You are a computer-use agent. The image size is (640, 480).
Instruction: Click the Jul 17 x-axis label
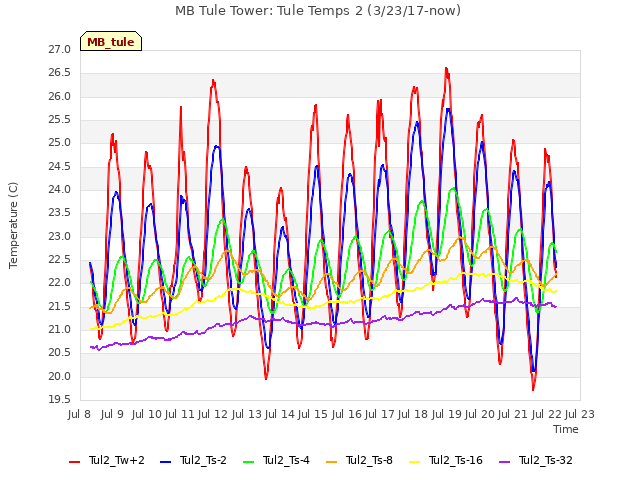[x=380, y=414]
